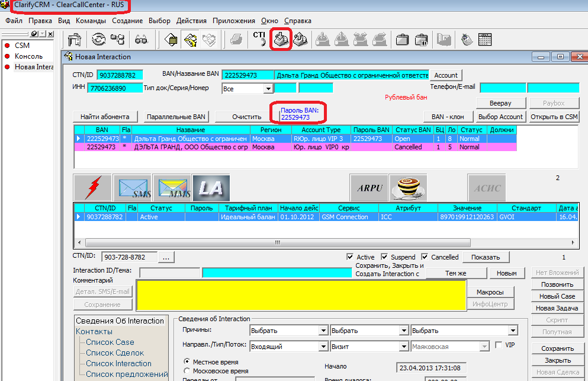Toggle the Suspend checkbox
This screenshot has width=588, height=381.
(x=384, y=257)
